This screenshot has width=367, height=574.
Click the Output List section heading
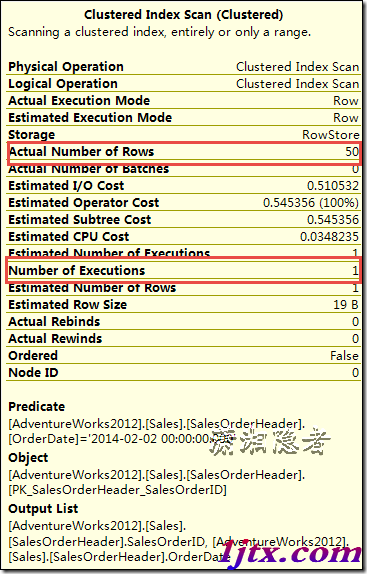click(43, 509)
